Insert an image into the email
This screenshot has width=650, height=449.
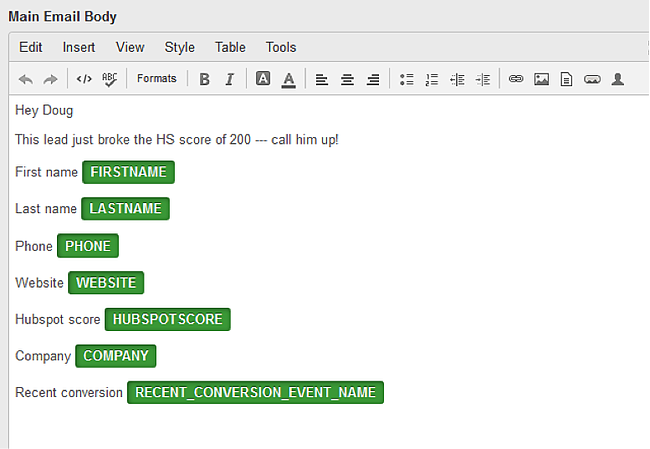pos(541,79)
